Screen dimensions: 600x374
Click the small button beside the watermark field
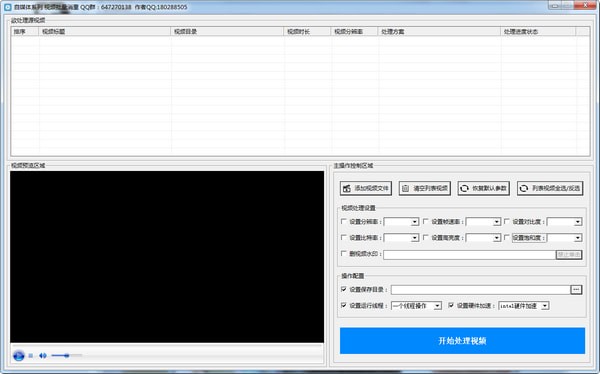pyautogui.click(x=569, y=255)
